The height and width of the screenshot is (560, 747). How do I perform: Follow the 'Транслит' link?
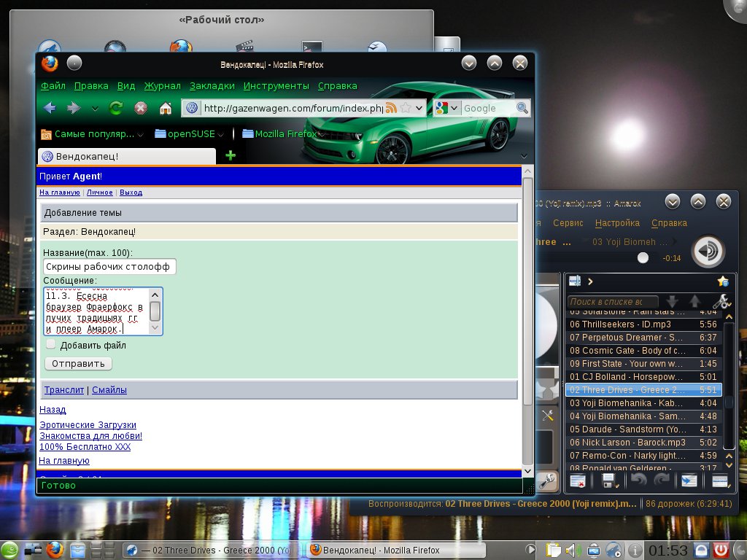64,389
